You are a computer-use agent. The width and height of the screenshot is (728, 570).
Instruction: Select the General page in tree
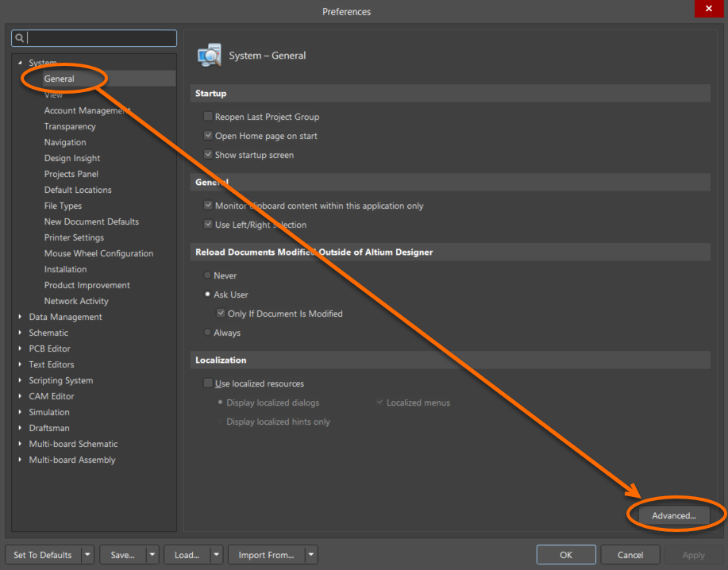tap(59, 79)
